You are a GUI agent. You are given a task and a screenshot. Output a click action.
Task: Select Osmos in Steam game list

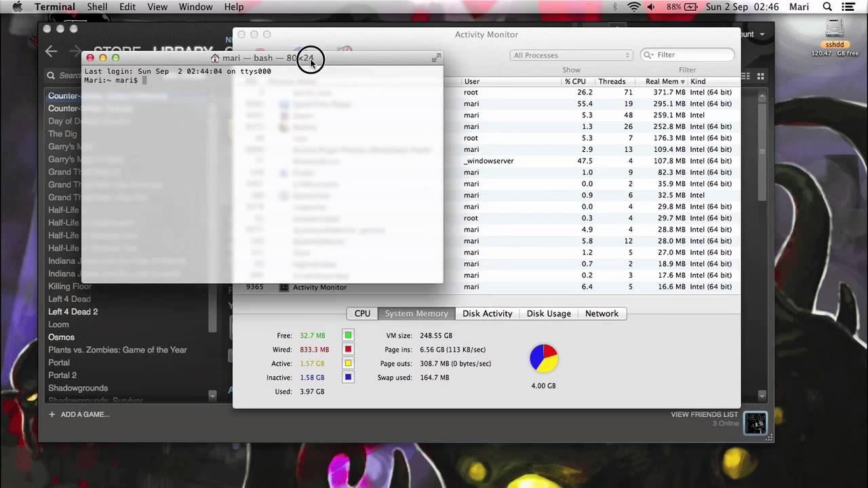(61, 338)
